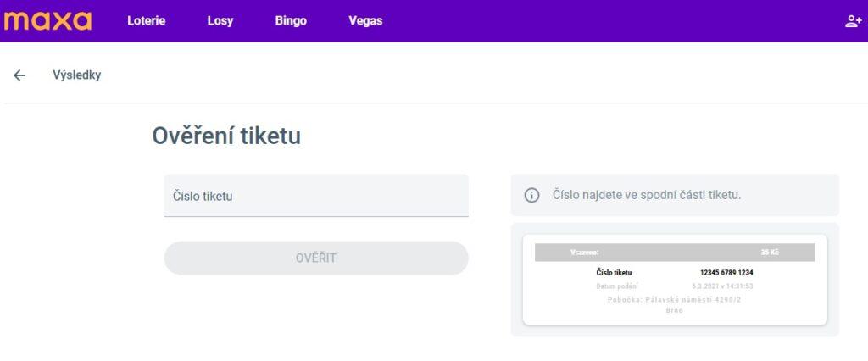Screen dimensions: 868x361
Task: Click the Ověření tiketu heading
Action: (x=226, y=136)
